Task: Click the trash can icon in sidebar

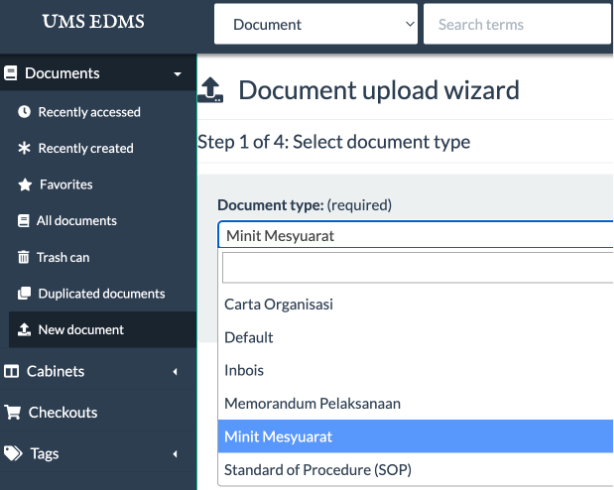Action: (25, 257)
